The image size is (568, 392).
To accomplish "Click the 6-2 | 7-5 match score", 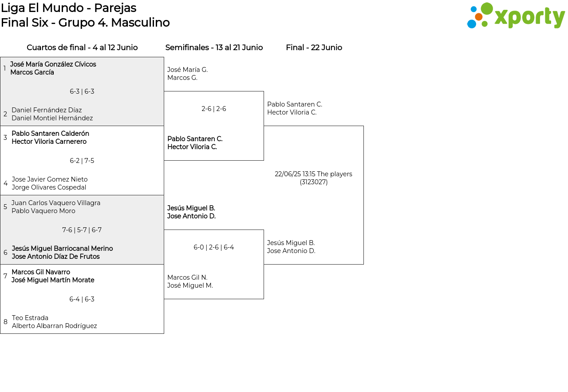I will (82, 161).
